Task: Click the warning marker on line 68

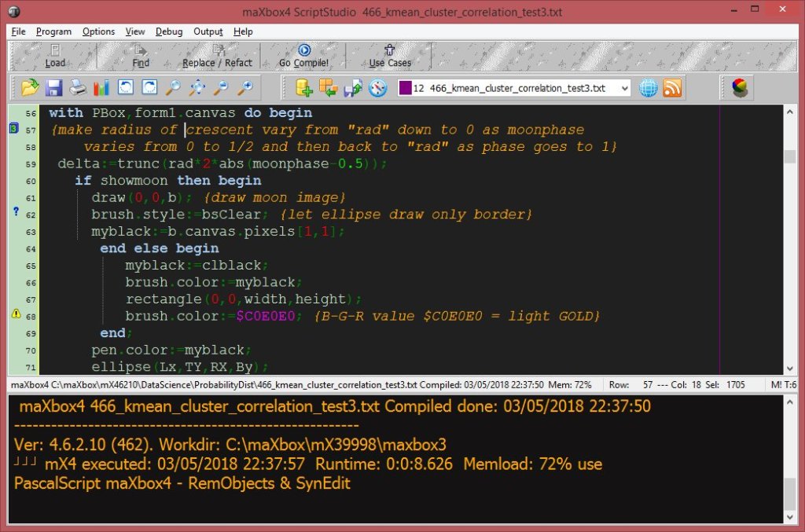Action: click(15, 314)
